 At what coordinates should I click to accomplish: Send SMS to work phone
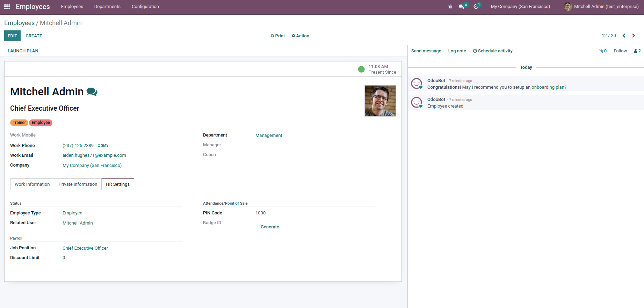click(103, 145)
